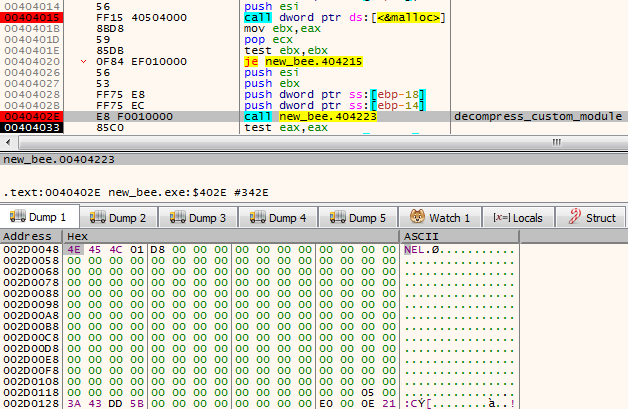The width and height of the screenshot is (628, 409).
Task: Click the Hex column header in dump
Action: pyautogui.click(x=78, y=235)
